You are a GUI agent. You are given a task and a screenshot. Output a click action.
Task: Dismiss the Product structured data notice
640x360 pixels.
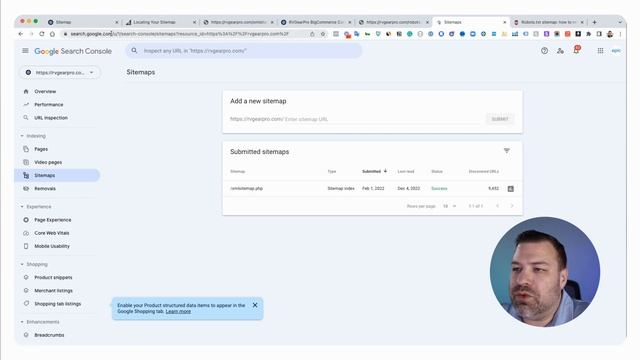click(x=255, y=305)
